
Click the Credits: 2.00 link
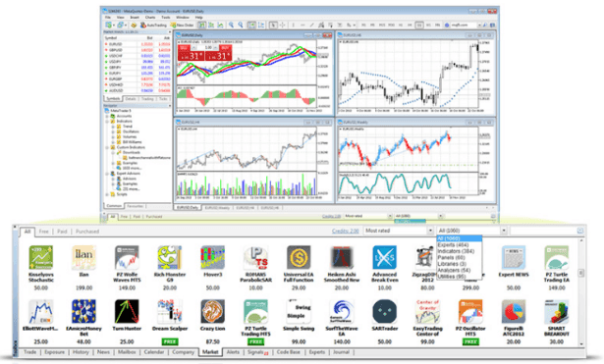coord(345,231)
